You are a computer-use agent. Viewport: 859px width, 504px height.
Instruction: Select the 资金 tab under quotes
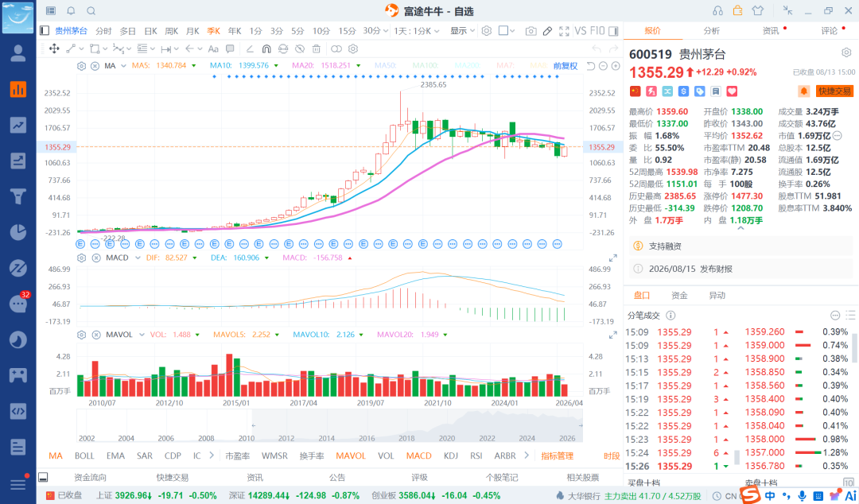click(x=679, y=295)
